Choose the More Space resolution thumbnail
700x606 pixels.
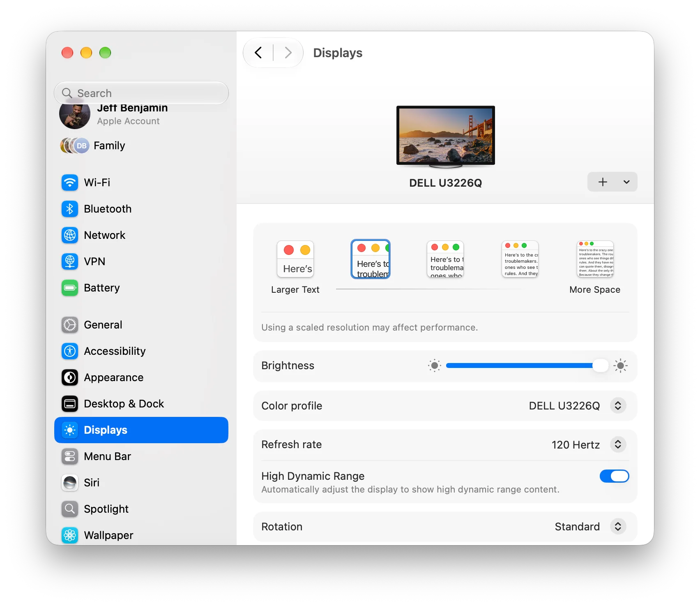coord(595,259)
